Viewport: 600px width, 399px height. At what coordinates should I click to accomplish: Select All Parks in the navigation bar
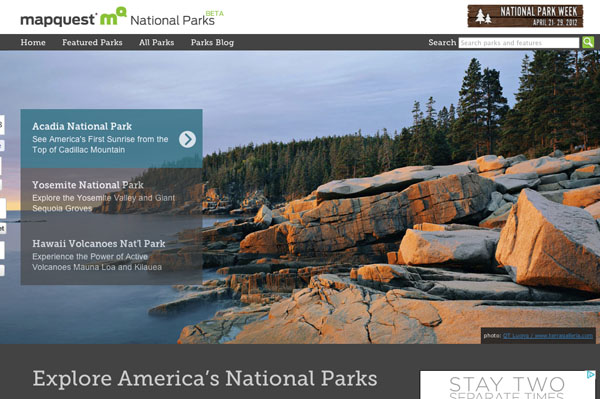157,42
